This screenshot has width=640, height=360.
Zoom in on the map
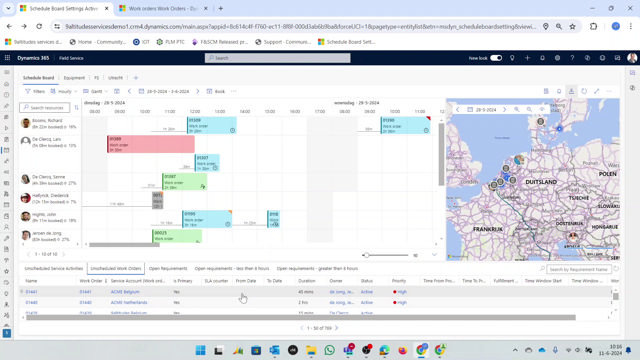click(x=517, y=109)
